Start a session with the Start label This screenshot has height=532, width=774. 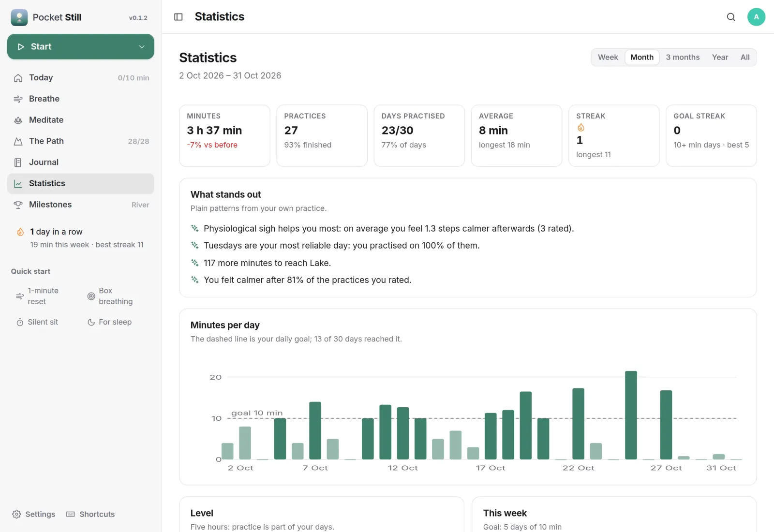41,47
